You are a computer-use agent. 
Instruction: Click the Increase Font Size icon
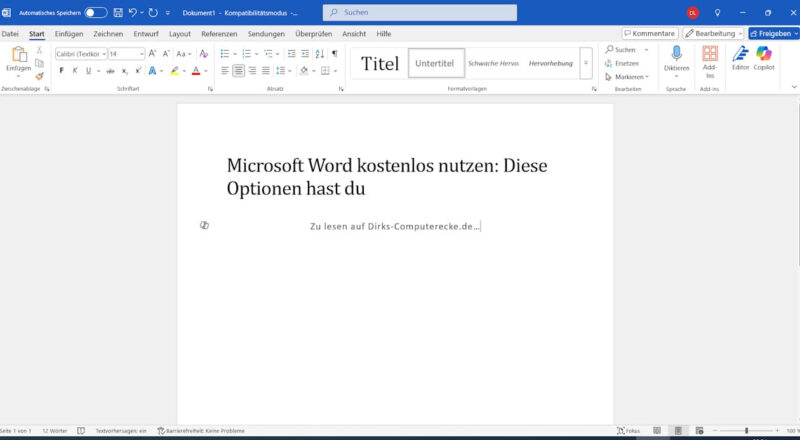pyautogui.click(x=152, y=54)
